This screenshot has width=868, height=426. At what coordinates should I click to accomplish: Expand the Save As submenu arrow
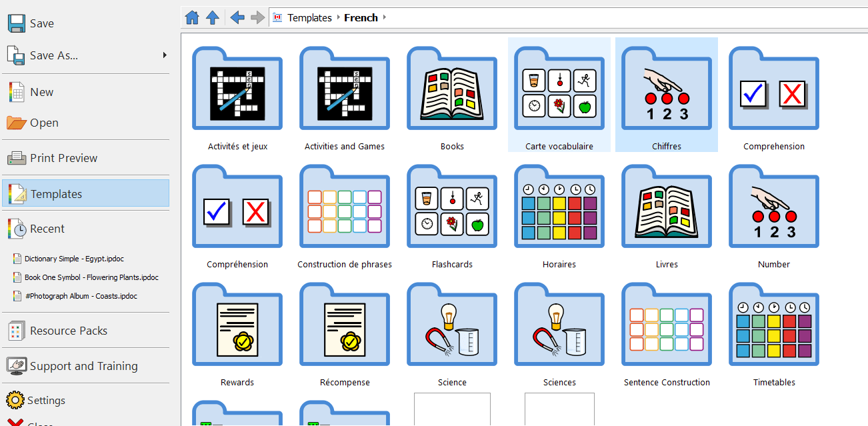pos(165,55)
